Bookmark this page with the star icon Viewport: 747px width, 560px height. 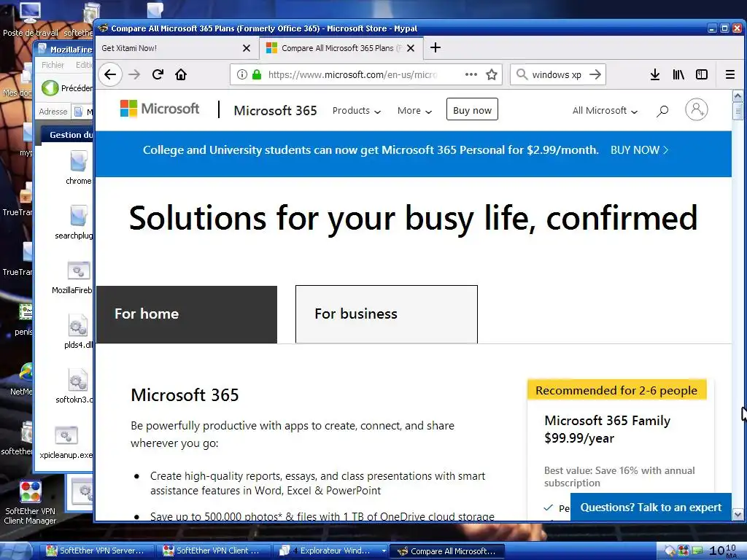(x=492, y=74)
